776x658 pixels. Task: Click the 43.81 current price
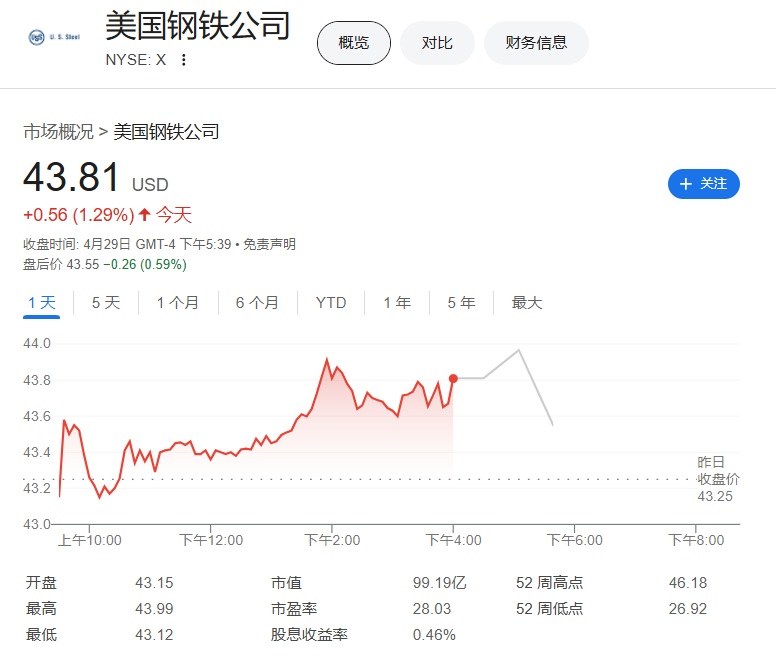coord(71,177)
